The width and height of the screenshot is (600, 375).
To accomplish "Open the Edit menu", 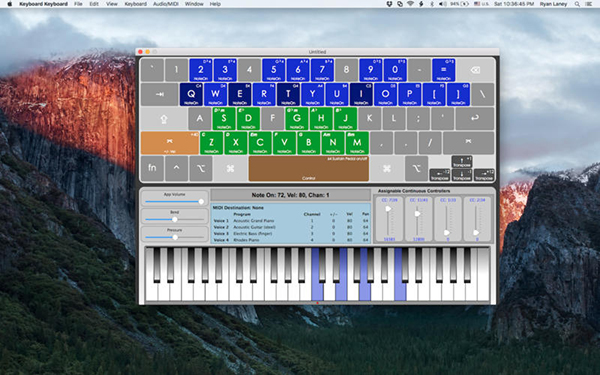I will 94,4.
